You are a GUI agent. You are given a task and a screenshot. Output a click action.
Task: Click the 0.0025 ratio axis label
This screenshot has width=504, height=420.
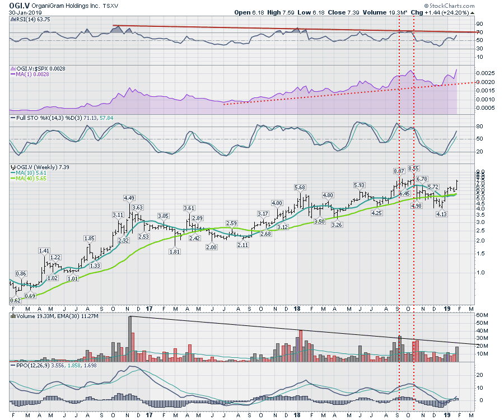click(485, 73)
